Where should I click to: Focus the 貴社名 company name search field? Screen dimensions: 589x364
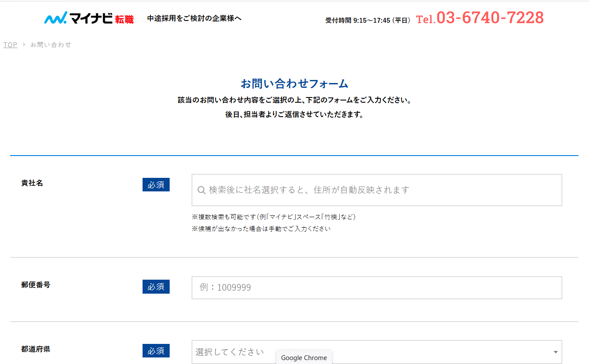click(377, 190)
